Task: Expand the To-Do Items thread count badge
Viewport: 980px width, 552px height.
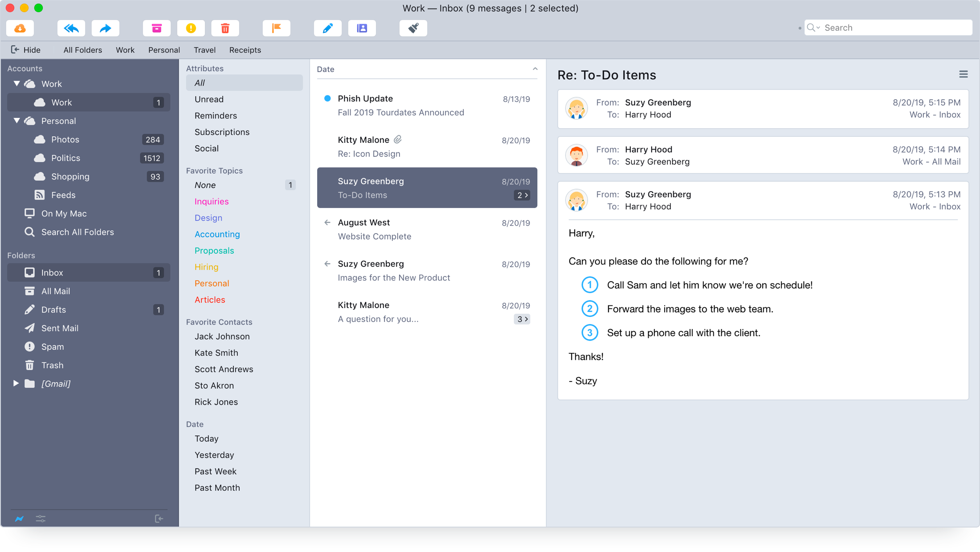Action: 522,195
